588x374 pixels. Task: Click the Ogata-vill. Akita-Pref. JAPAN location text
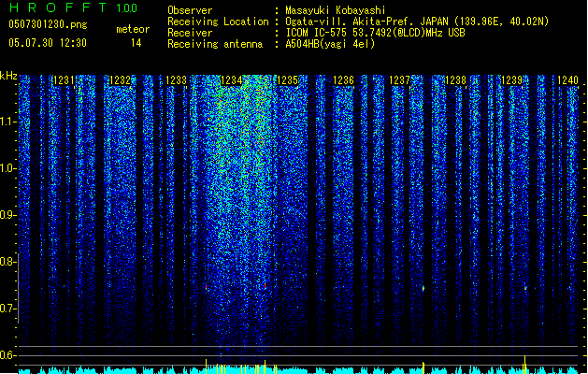[417, 22]
